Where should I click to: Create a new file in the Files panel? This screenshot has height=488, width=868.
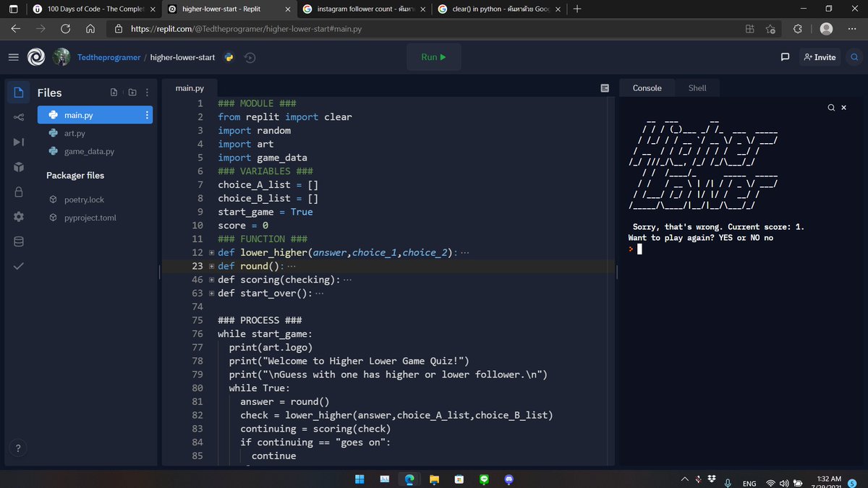tap(114, 93)
